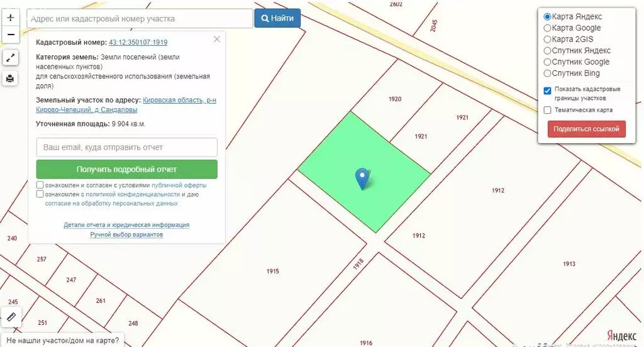Screen dimensions: 644x347
Task: Open cadastral number 43:12:350107:1919 link
Action: (138, 42)
